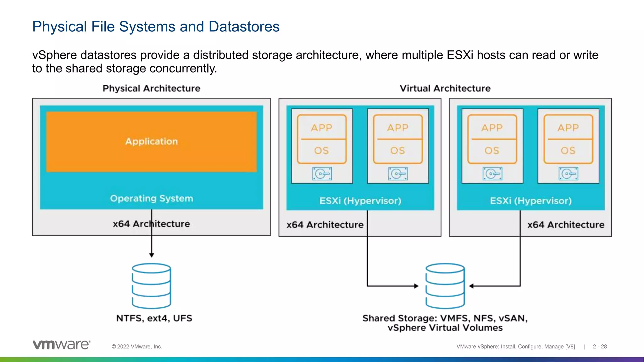Click the orange Application block
Viewport: 644px width, 362px height.
click(x=151, y=141)
